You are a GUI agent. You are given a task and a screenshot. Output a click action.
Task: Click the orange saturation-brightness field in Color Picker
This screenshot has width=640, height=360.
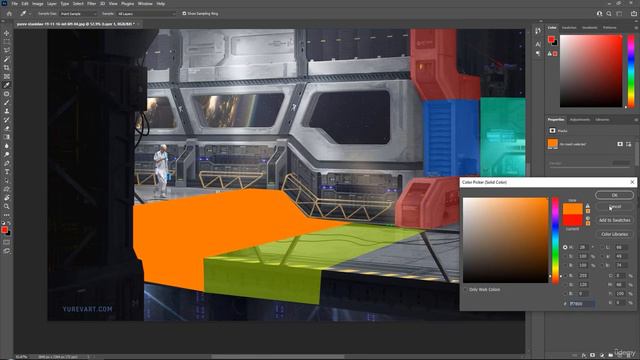click(505, 240)
